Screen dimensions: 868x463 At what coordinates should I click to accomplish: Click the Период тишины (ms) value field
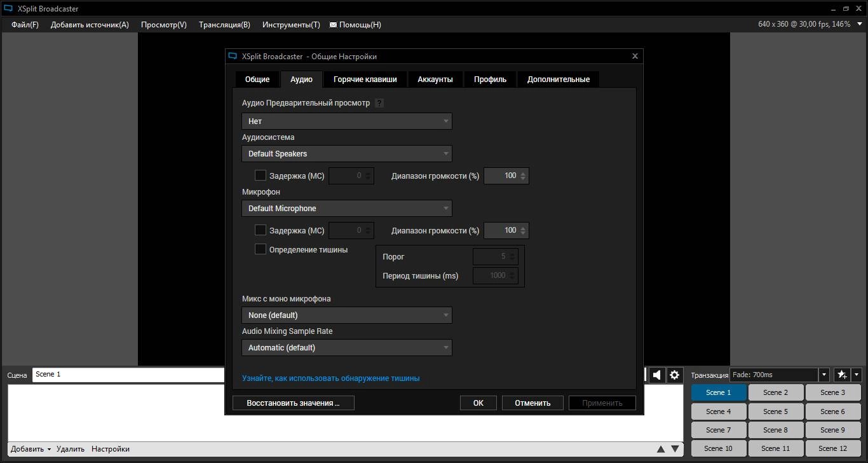click(x=496, y=275)
